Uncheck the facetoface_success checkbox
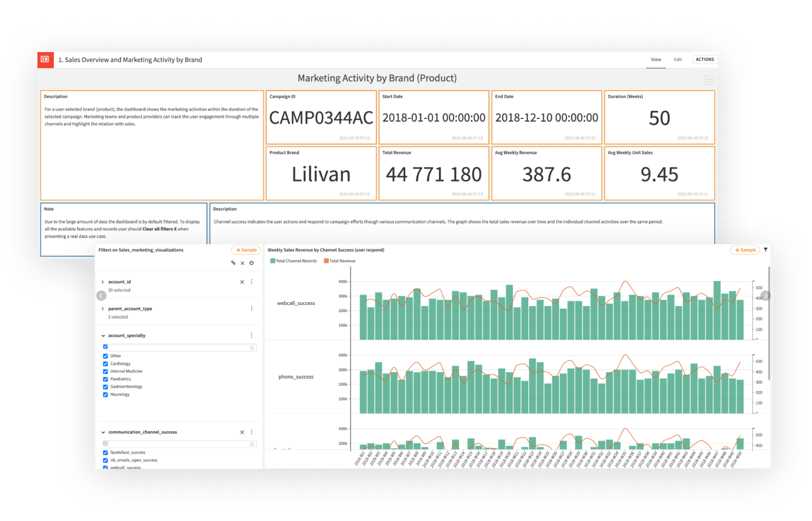 [105, 453]
